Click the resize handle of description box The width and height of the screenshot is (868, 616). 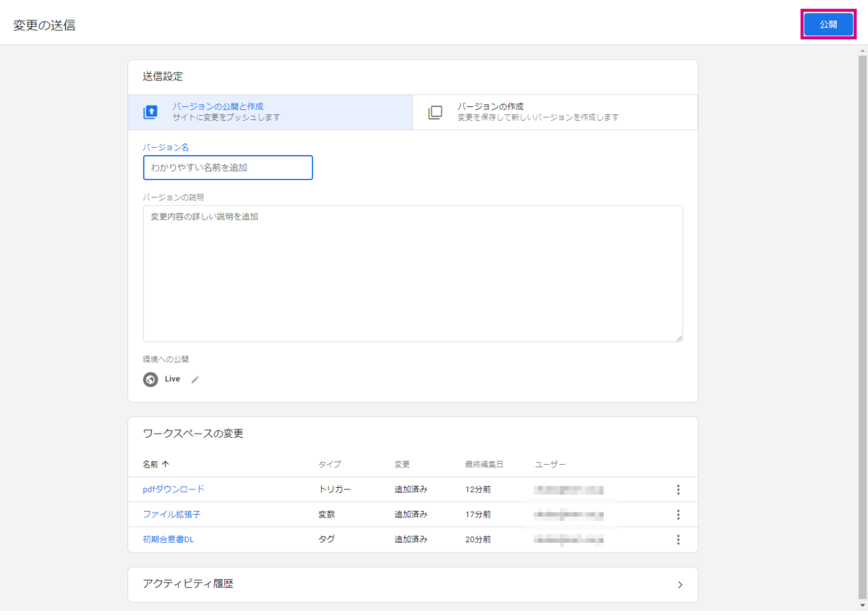(x=679, y=338)
